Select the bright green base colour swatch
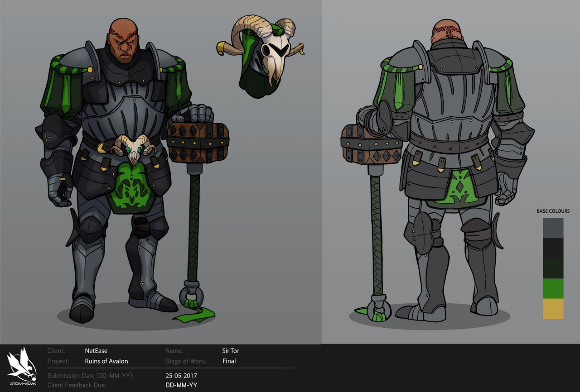Screen dimensions: 580x392 click(x=553, y=288)
